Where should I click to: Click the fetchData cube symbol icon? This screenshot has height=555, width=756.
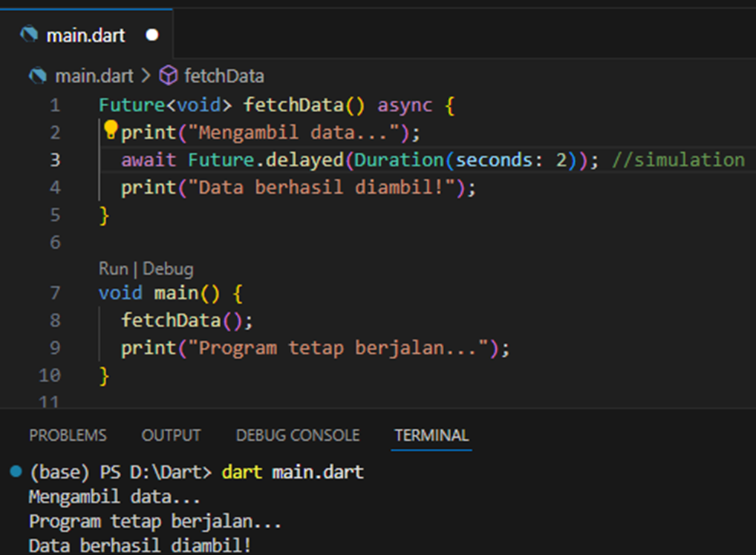click(169, 76)
